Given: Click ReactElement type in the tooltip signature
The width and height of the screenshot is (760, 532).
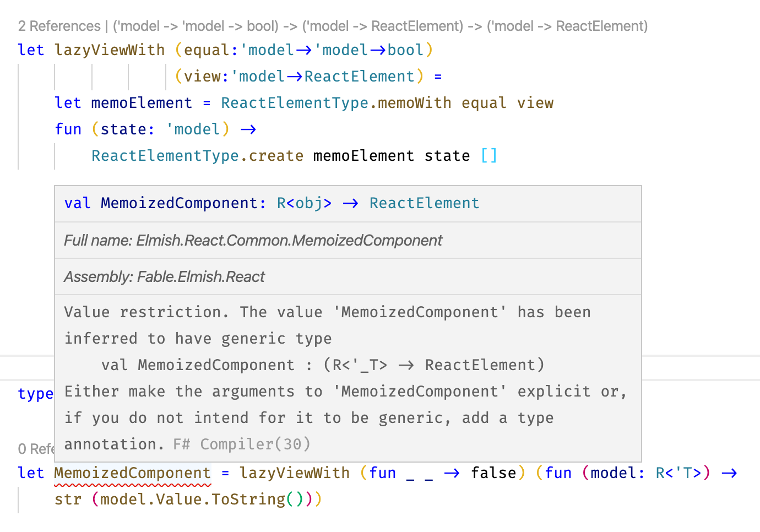Looking at the screenshot, I should coord(424,203).
